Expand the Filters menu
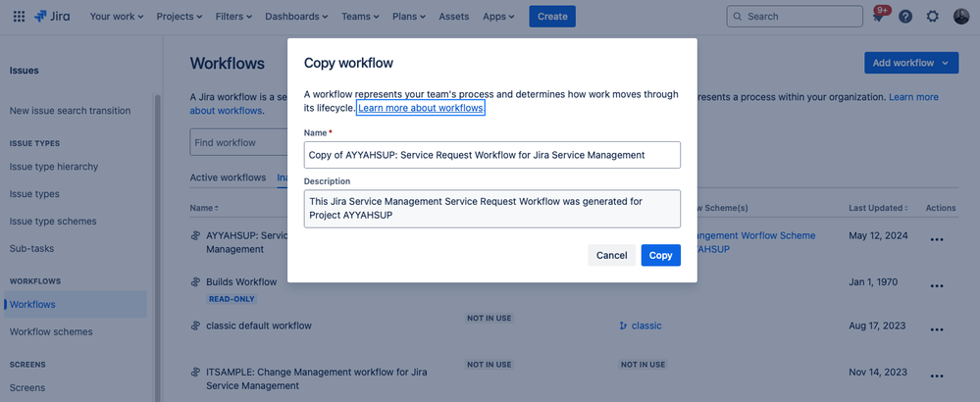The image size is (980, 402). (233, 17)
